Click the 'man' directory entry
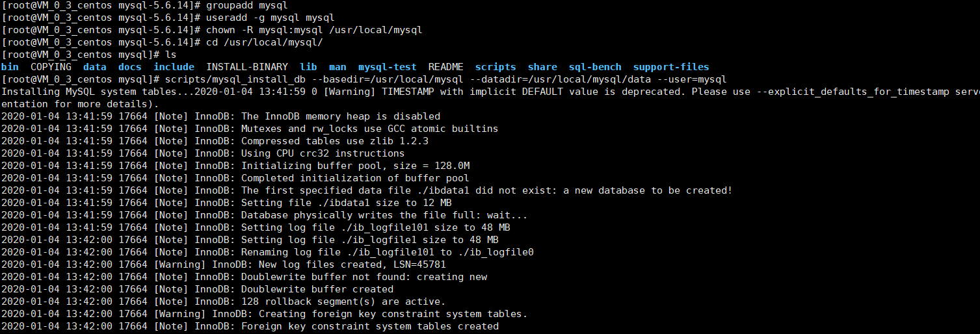The image size is (980, 334). [338, 67]
